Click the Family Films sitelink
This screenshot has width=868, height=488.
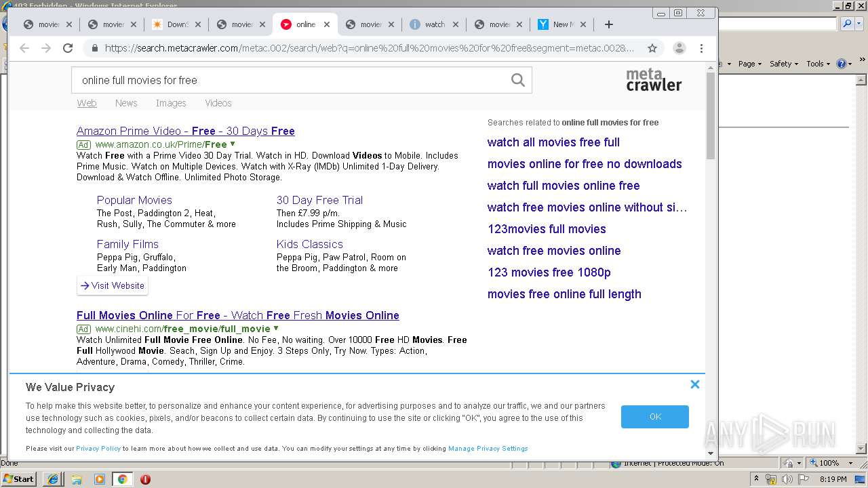(127, 244)
